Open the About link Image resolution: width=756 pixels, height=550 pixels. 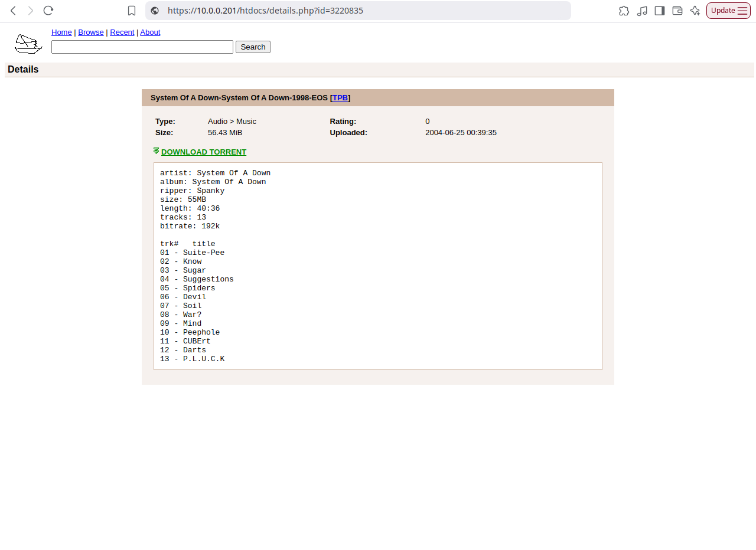(150, 32)
